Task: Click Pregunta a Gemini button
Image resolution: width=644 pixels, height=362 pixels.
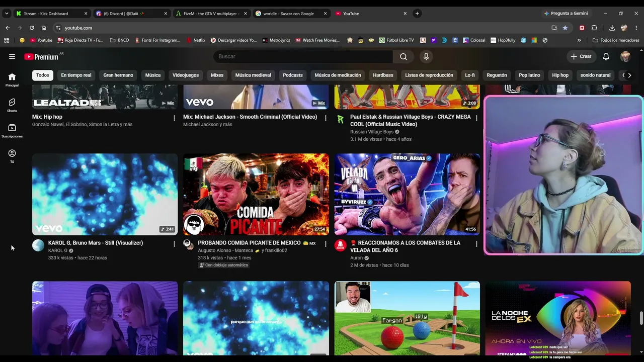Action: tap(566, 14)
